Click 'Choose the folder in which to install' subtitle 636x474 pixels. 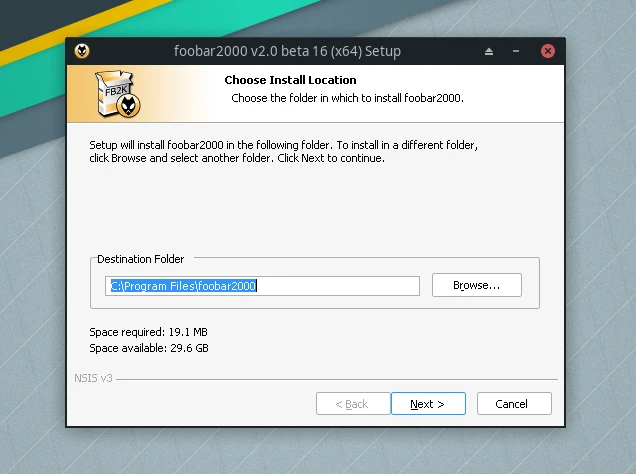point(347,98)
